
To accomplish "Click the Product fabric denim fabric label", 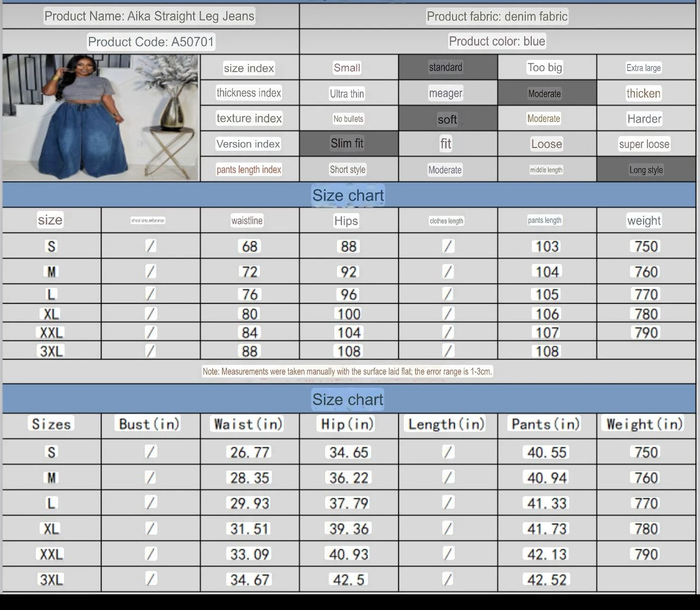I will 497,16.
